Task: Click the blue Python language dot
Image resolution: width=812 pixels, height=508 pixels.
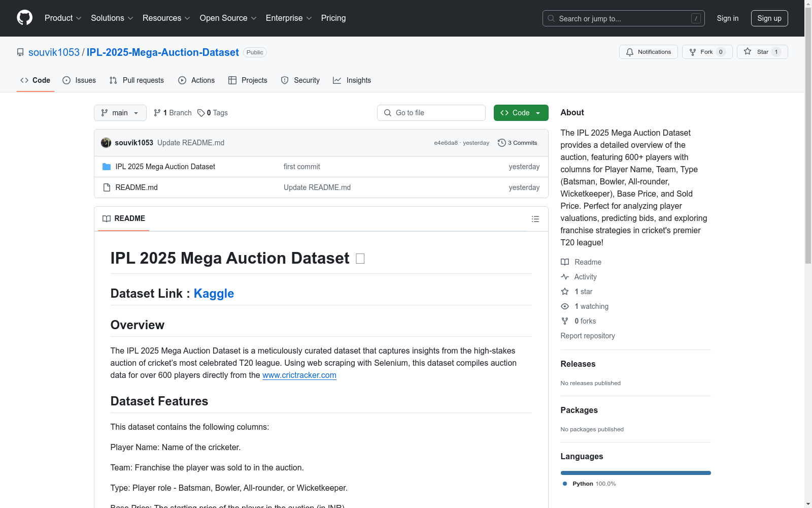Action: coord(565,484)
